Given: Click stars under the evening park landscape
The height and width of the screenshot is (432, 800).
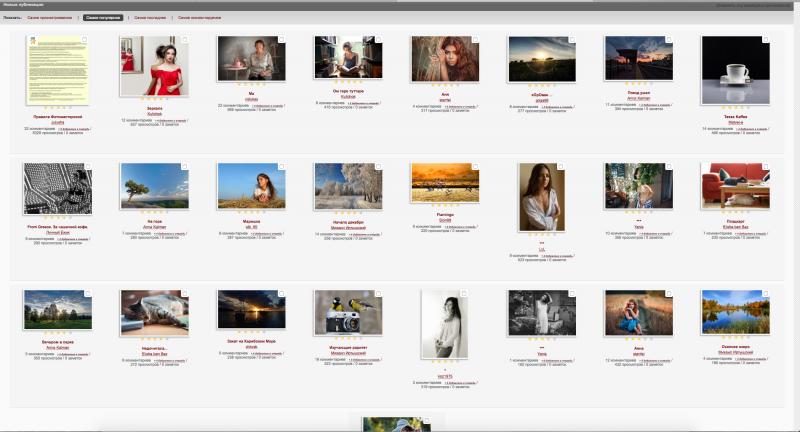Looking at the screenshot, I should pos(58,333).
